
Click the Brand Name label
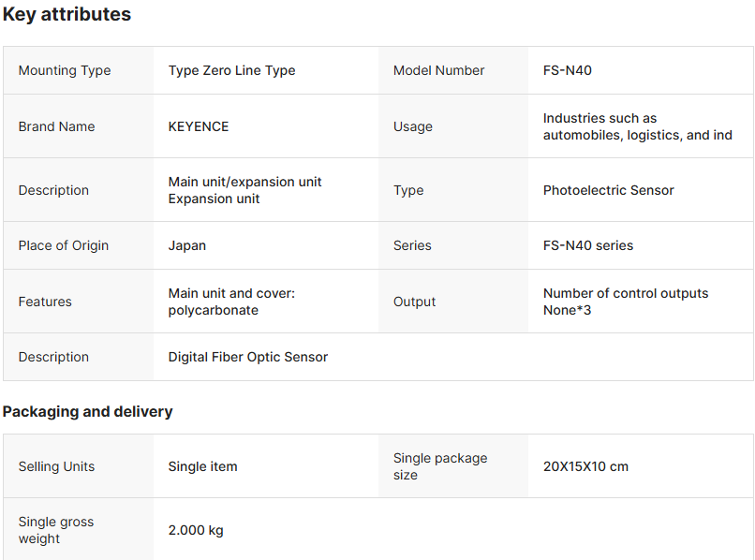(56, 126)
